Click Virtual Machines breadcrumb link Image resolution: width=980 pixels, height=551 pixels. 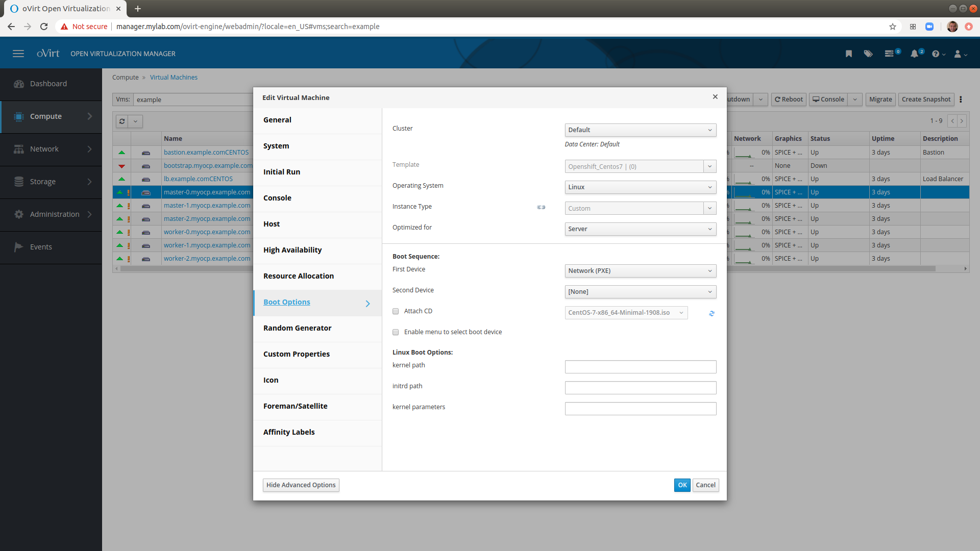pyautogui.click(x=174, y=78)
